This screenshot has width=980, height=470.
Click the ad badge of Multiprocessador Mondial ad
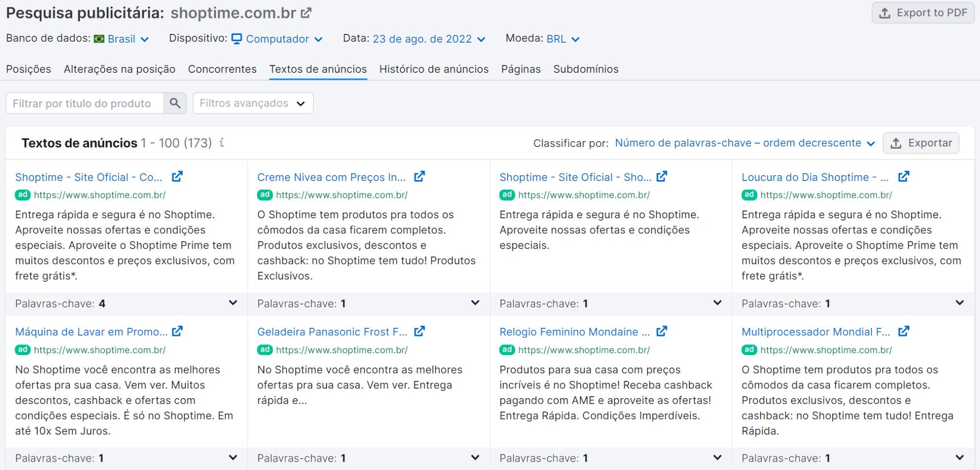tap(750, 350)
